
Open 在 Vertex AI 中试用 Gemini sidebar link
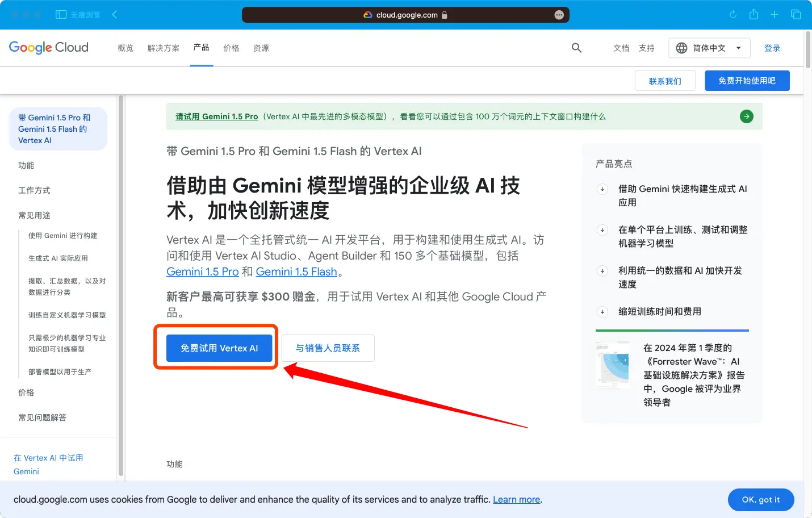click(48, 465)
